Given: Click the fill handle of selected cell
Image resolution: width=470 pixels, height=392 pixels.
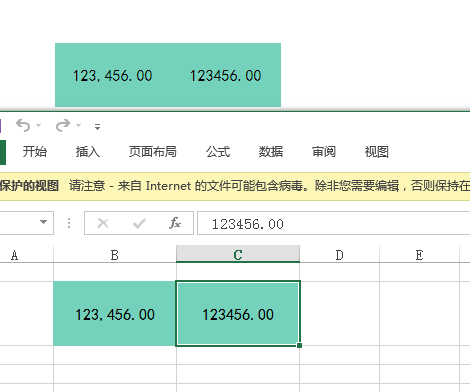Looking at the screenshot, I should 299,345.
